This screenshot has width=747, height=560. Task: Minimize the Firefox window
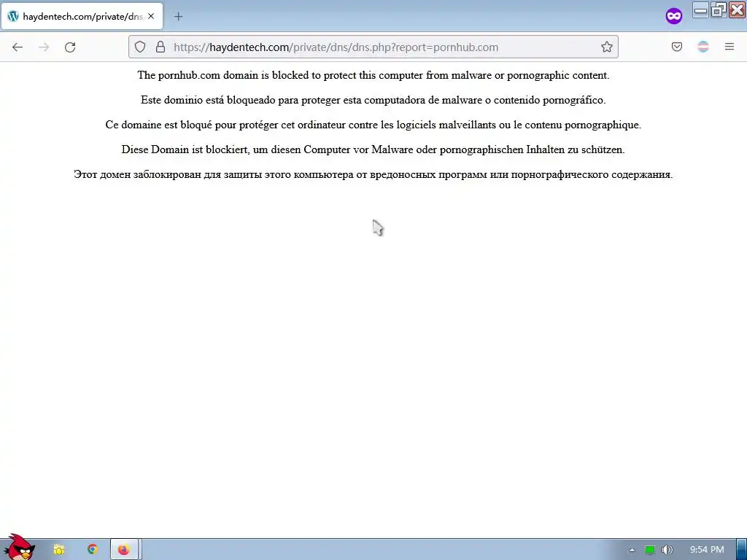[701, 9]
